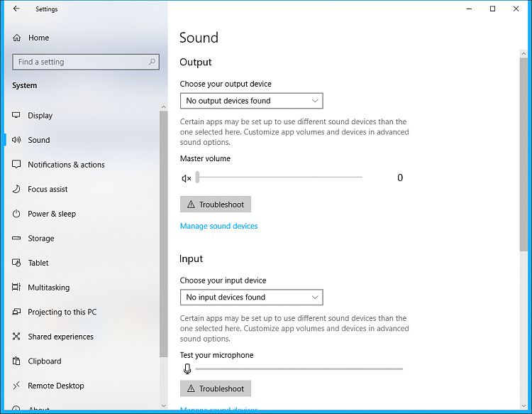The height and width of the screenshot is (414, 532).
Task: Open Shared experiences settings
Action: 60,337
